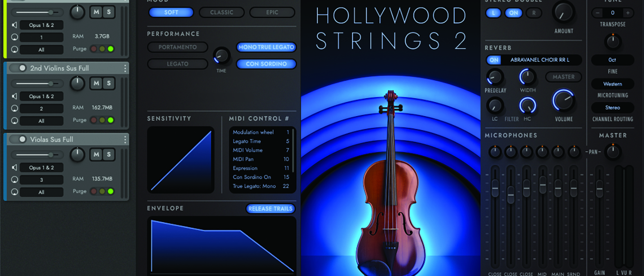Viewport: 644px width, 276px height.
Task: Mute the 2nd Violins Sus Full instrument
Action: pyautogui.click(x=96, y=83)
